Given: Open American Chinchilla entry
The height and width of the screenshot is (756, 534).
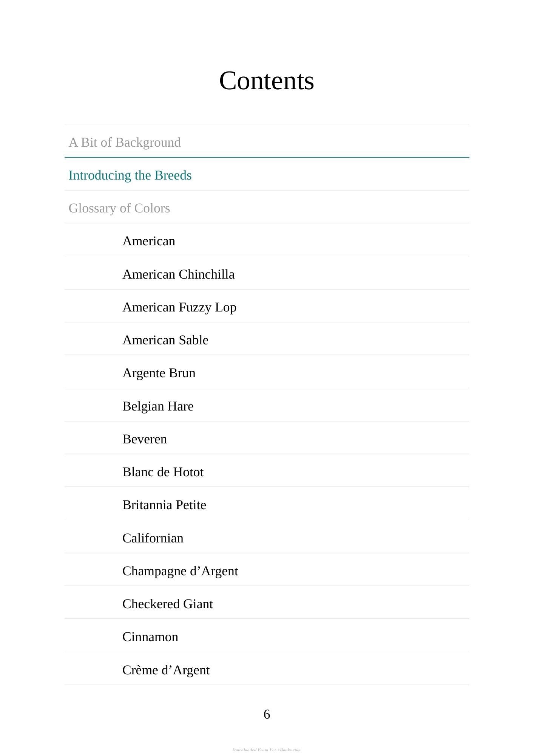Looking at the screenshot, I should tap(178, 274).
